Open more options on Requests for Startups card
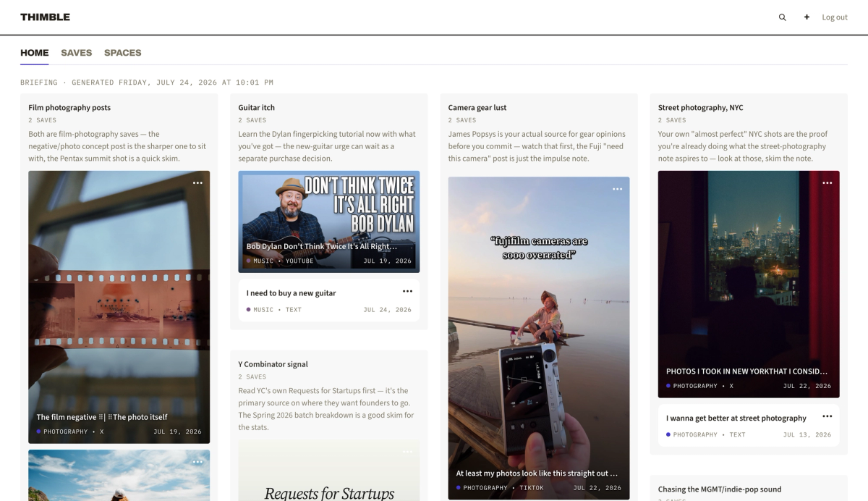 click(x=407, y=452)
